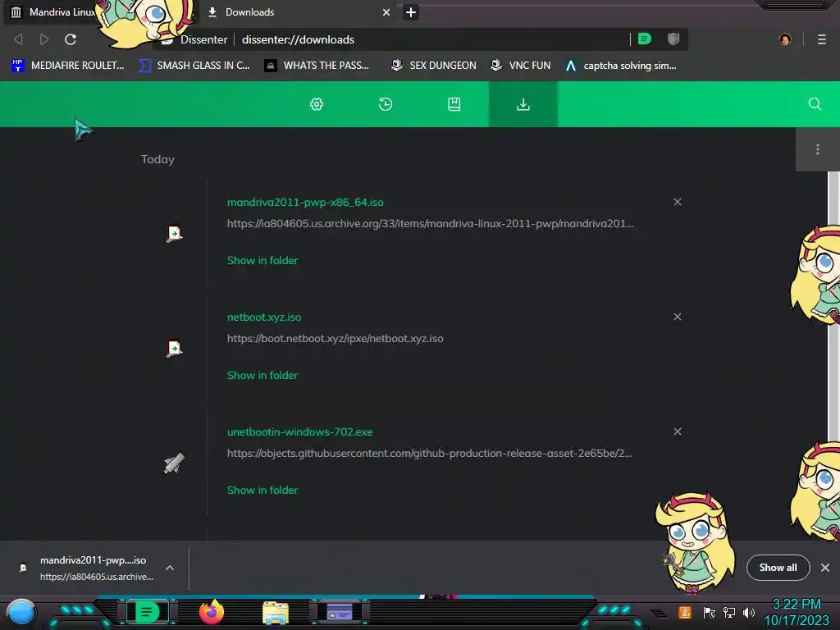Open the netboot.xyz.iso file link

pyautogui.click(x=264, y=317)
